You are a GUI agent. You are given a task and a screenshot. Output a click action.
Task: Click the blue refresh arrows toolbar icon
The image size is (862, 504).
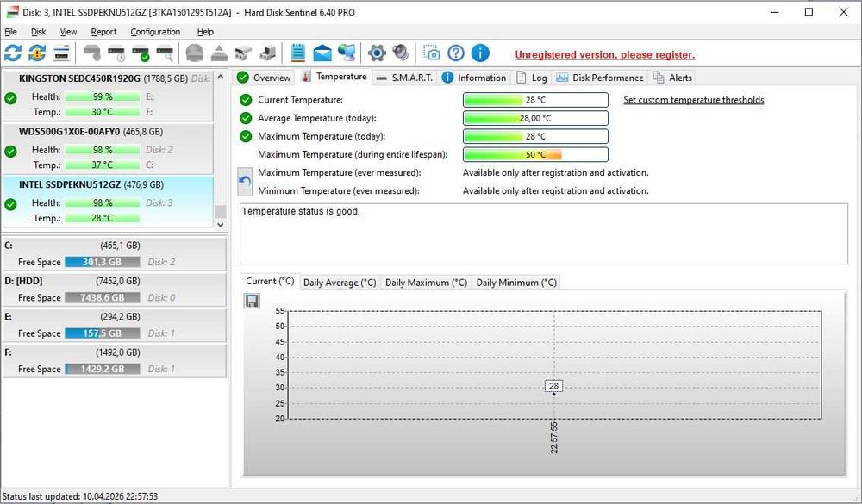13,53
